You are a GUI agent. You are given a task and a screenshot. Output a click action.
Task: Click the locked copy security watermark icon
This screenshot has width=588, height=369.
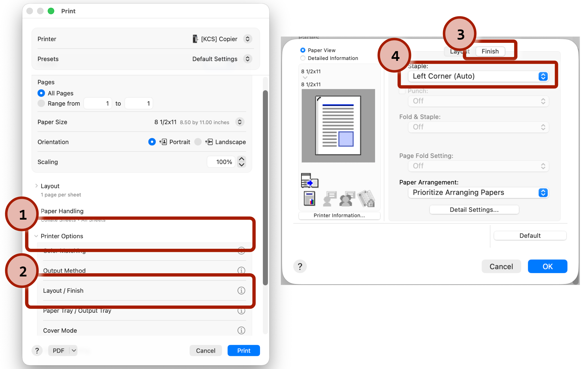(x=367, y=198)
